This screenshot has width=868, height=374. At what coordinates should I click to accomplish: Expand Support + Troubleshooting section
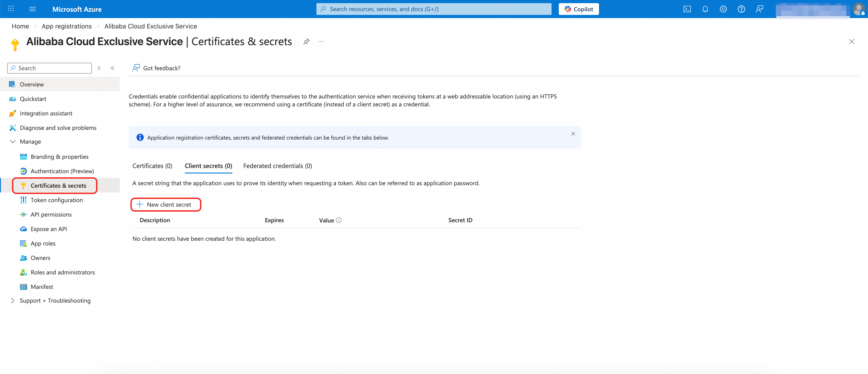point(13,301)
